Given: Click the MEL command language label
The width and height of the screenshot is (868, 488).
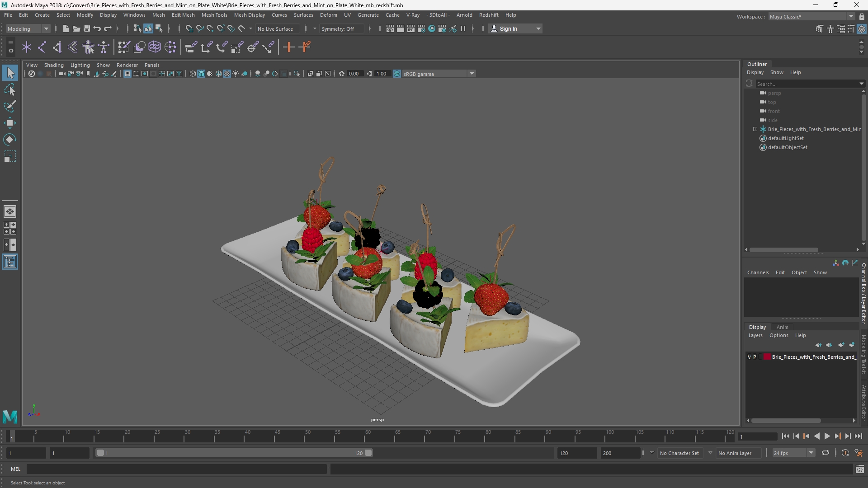Looking at the screenshot, I should coord(15,469).
